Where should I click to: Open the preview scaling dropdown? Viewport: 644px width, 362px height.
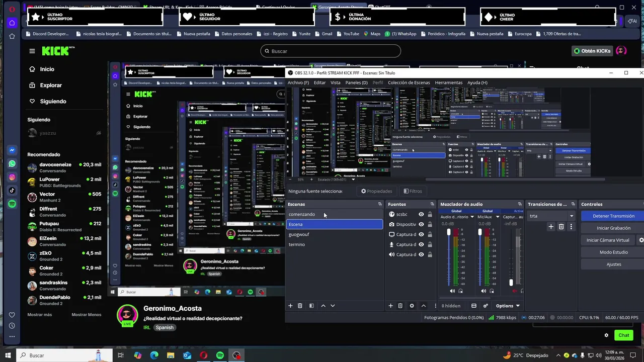[x=353, y=179]
